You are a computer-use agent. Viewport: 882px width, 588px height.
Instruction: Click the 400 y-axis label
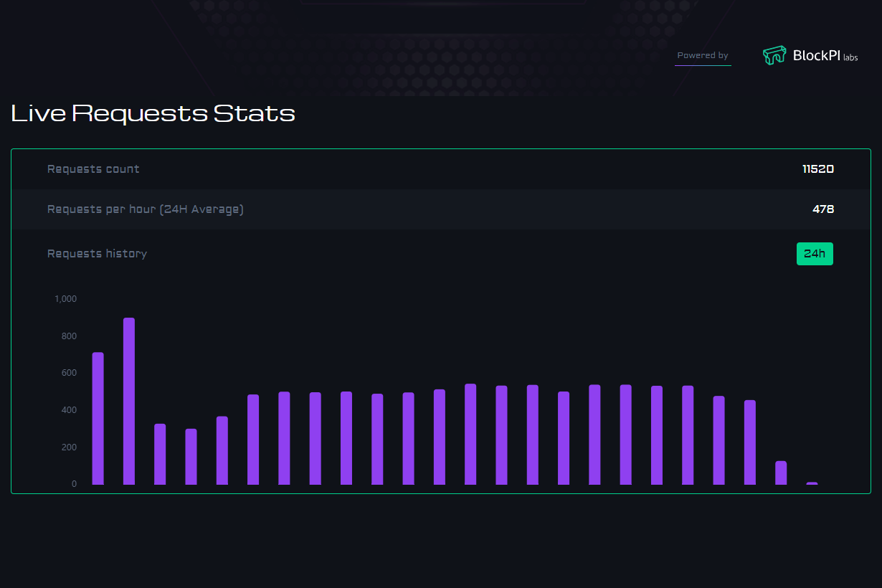70,410
